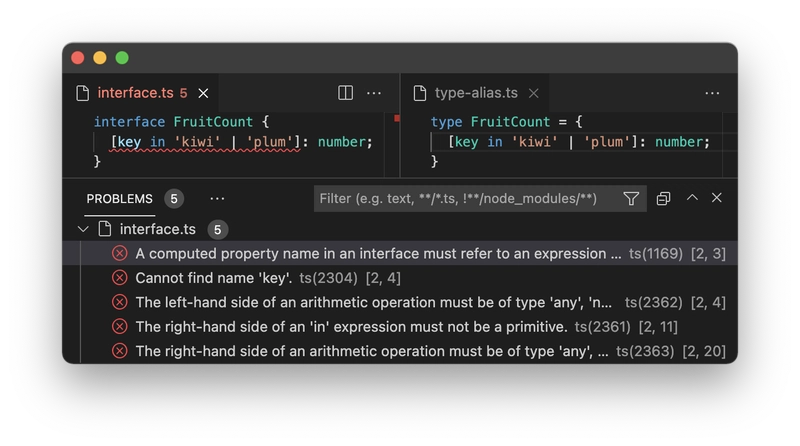Viewport: 800px width, 446px height.
Task: Open more actions for the interface.ts editor
Action: tap(374, 93)
